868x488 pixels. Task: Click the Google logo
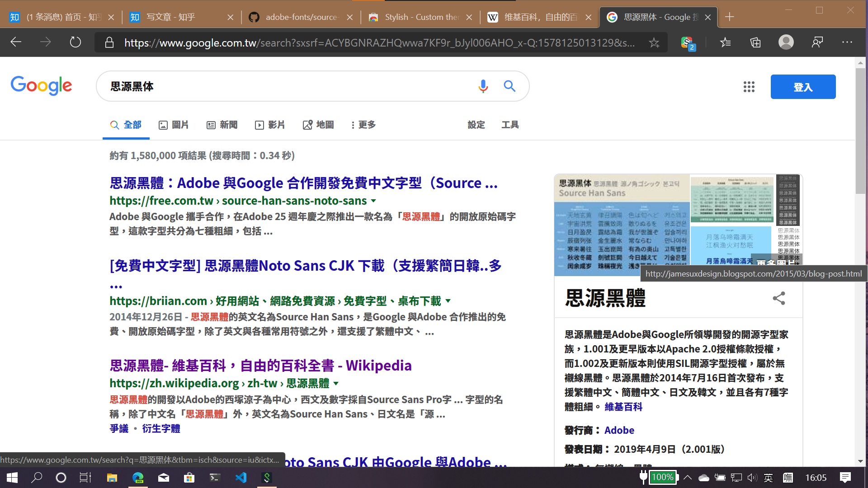[41, 85]
